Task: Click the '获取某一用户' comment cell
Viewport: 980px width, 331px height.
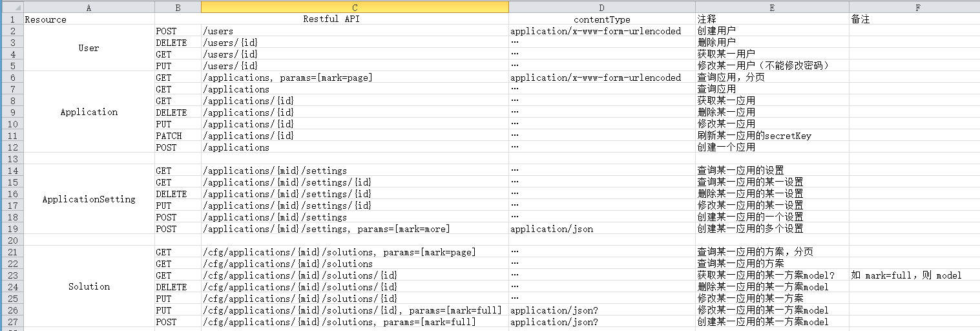Action: pyautogui.click(x=772, y=54)
